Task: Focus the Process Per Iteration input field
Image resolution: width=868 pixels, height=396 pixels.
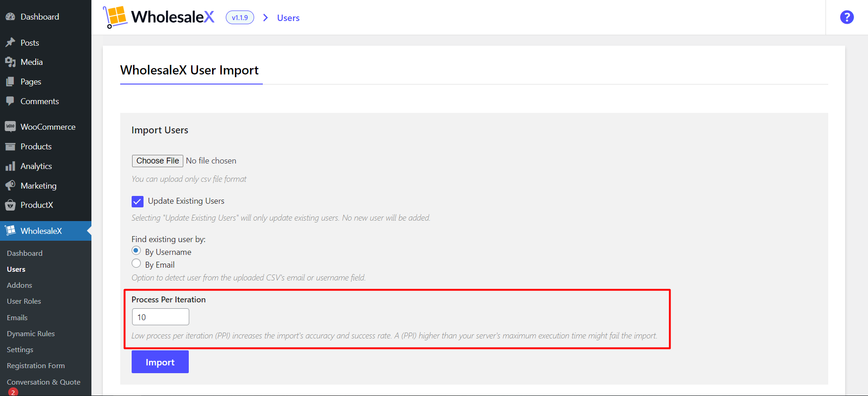Action: click(160, 317)
